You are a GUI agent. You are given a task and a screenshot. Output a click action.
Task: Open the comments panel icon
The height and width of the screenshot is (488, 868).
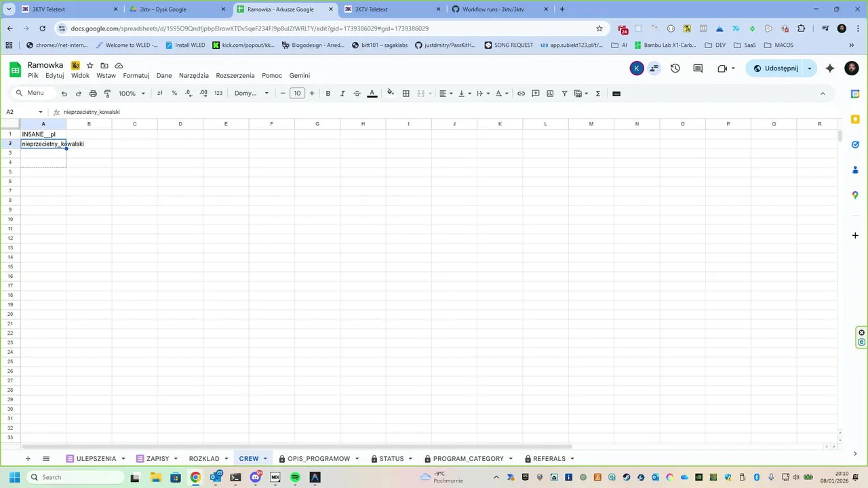[x=698, y=68]
